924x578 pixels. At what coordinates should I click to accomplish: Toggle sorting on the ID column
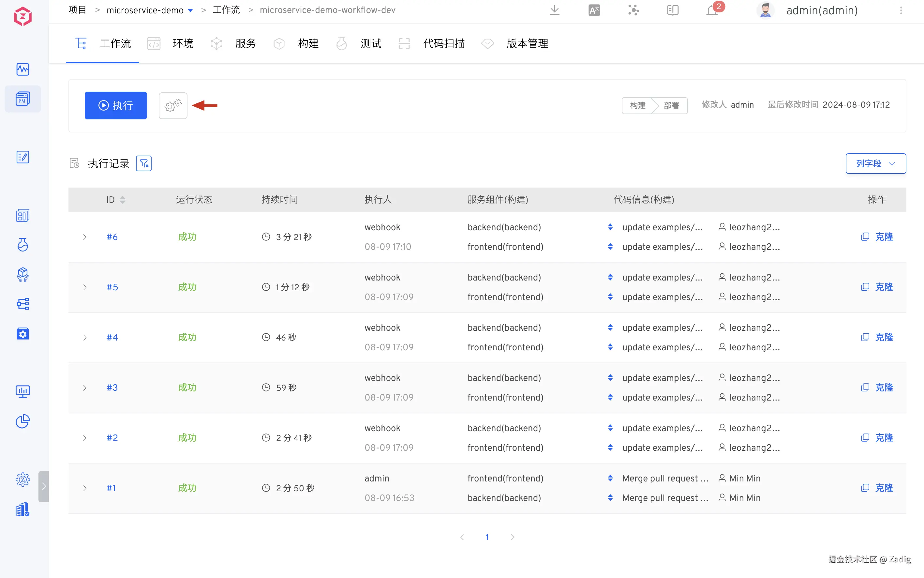pos(122,200)
